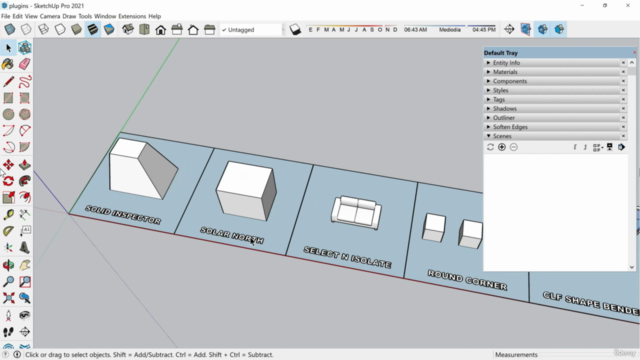
Task: Select the arrow Select tool
Action: [8, 48]
